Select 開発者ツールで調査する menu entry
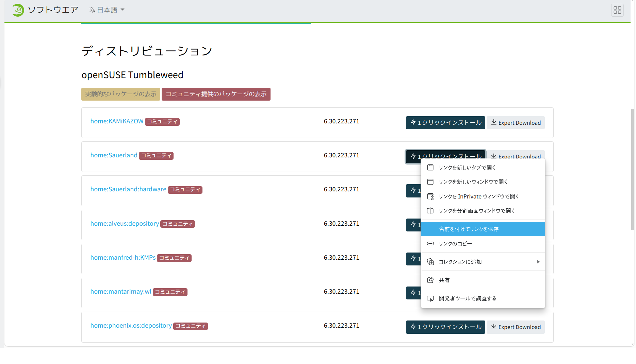The height and width of the screenshot is (364, 636). tap(483, 298)
